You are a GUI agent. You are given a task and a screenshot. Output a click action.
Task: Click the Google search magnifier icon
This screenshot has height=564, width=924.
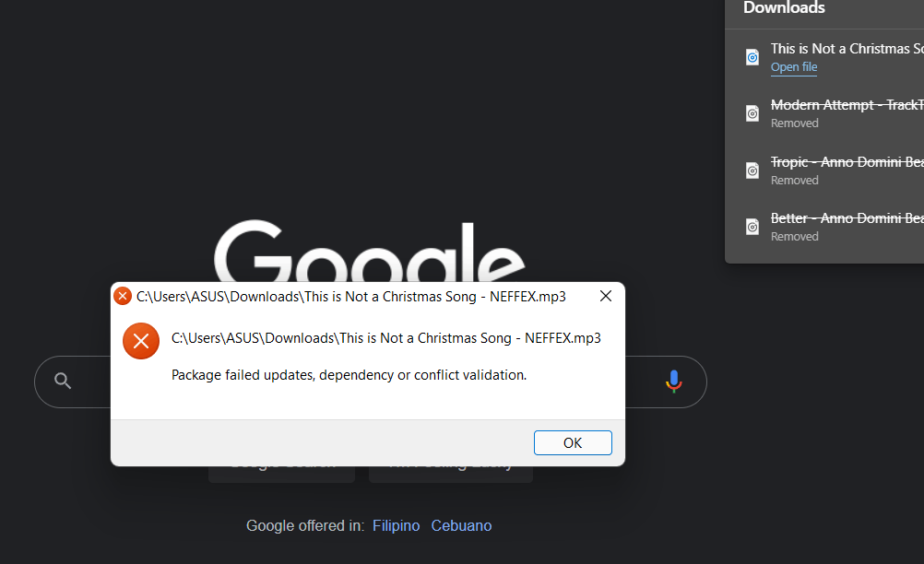click(63, 381)
